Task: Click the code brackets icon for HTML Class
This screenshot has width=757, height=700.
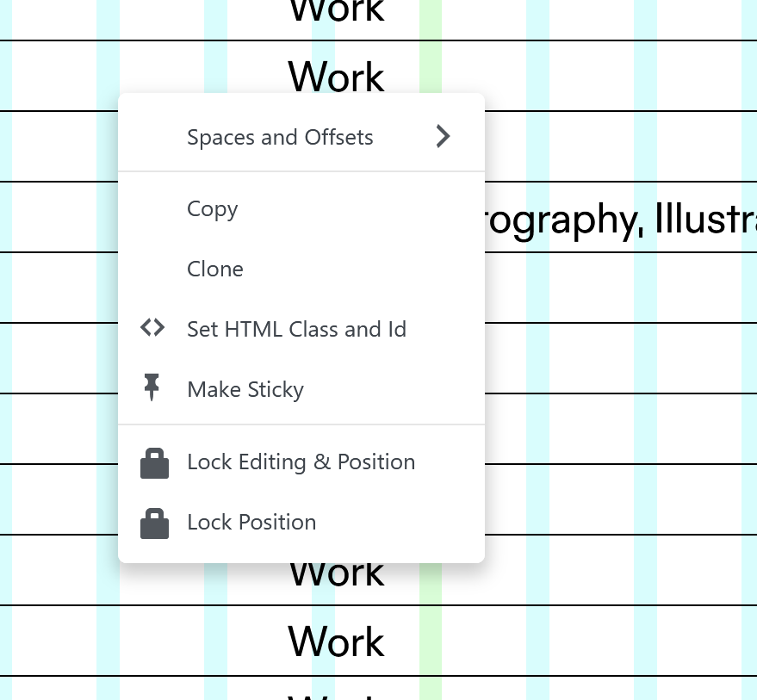Action: point(152,328)
